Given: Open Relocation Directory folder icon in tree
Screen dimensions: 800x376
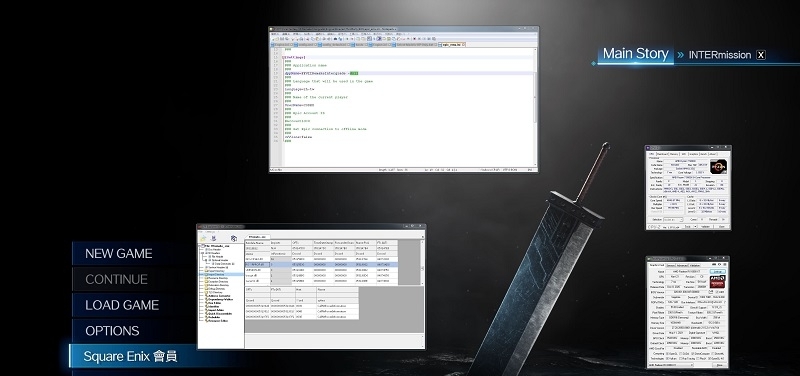Looking at the screenshot, I should click(207, 285).
